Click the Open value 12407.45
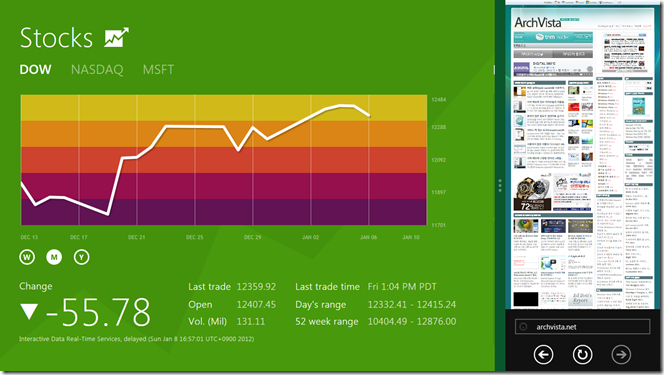This screenshot has height=375, width=664. coord(256,304)
